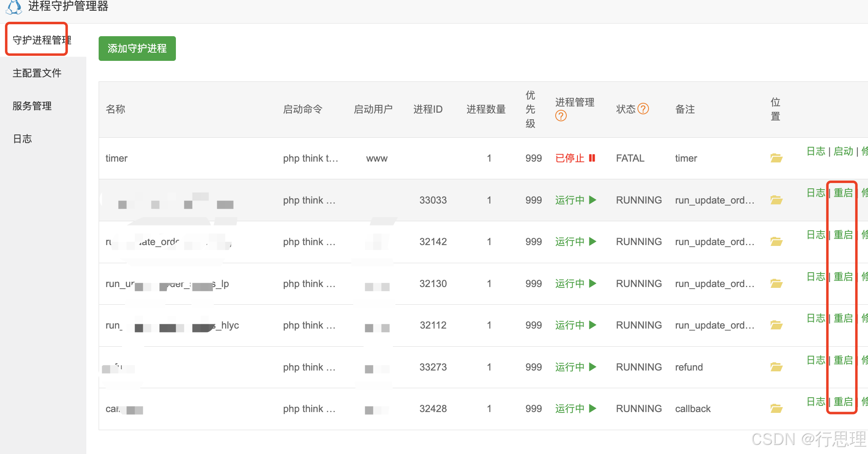Open the 日志 sidebar tab
This screenshot has height=454, width=868.
click(x=22, y=139)
